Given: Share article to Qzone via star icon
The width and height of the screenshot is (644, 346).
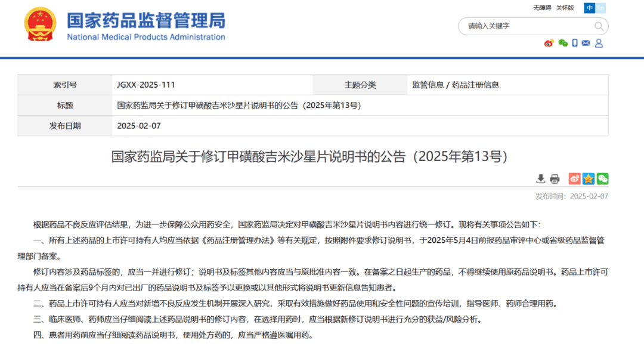Looking at the screenshot, I should [x=588, y=179].
